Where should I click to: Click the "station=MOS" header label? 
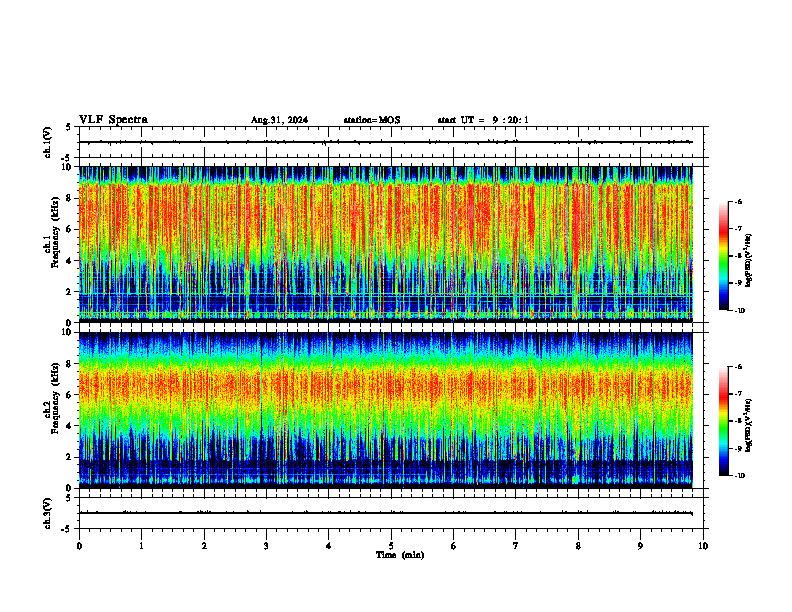(372, 120)
